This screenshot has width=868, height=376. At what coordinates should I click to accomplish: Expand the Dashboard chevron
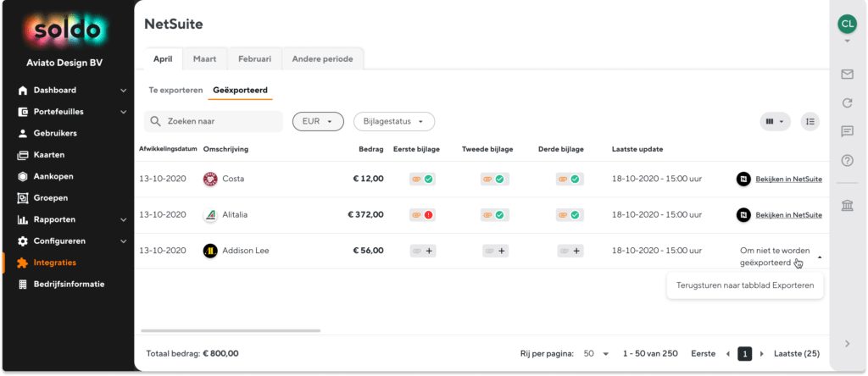pyautogui.click(x=124, y=90)
